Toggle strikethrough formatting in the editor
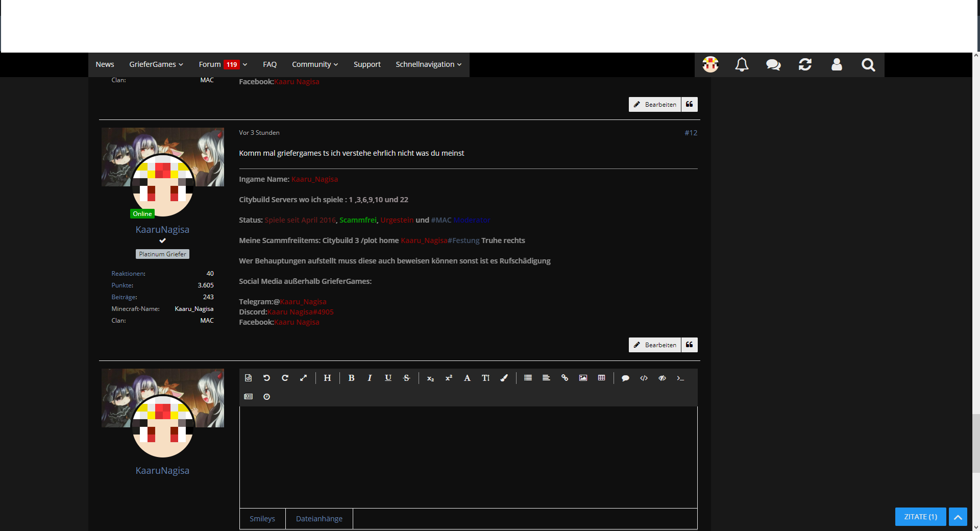Image resolution: width=980 pixels, height=531 pixels. [x=406, y=378]
